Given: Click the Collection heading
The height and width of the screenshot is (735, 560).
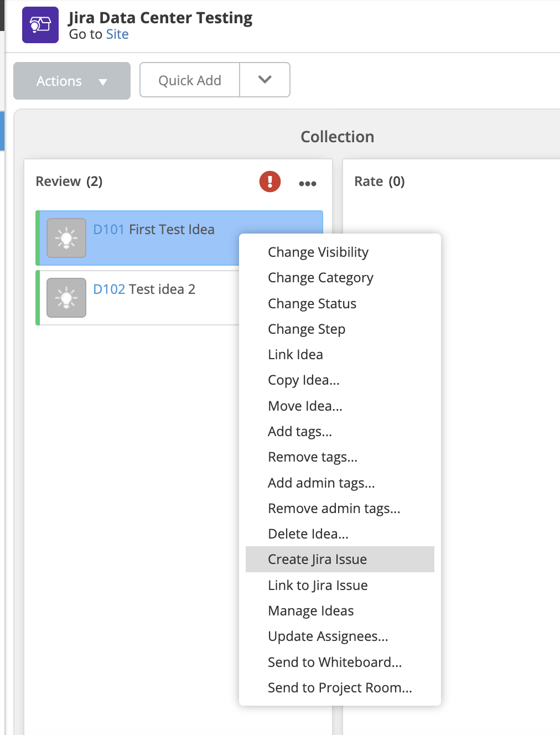Looking at the screenshot, I should [338, 137].
